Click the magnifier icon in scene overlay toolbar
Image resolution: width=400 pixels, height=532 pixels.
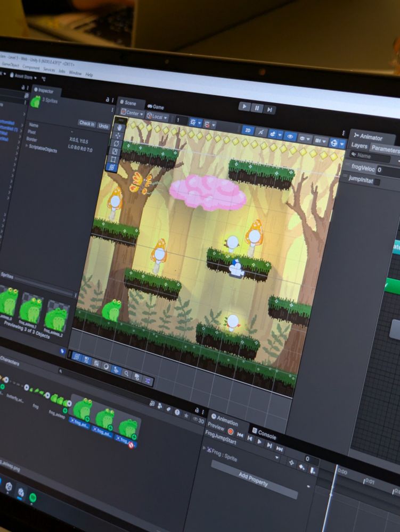(x=126, y=373)
